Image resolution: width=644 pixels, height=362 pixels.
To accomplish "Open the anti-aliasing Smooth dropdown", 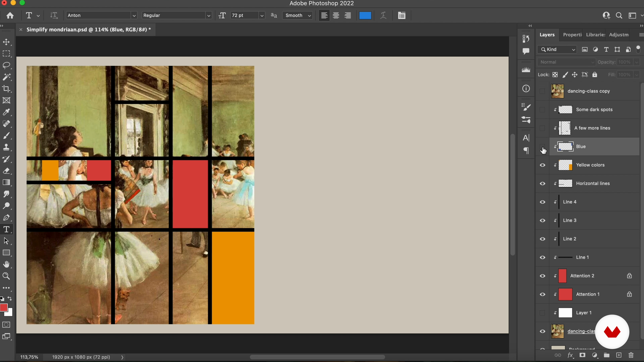I will point(298,15).
